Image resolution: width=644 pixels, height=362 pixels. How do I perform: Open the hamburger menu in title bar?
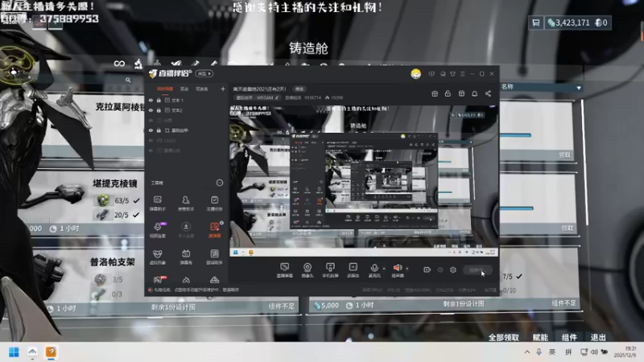point(462,74)
